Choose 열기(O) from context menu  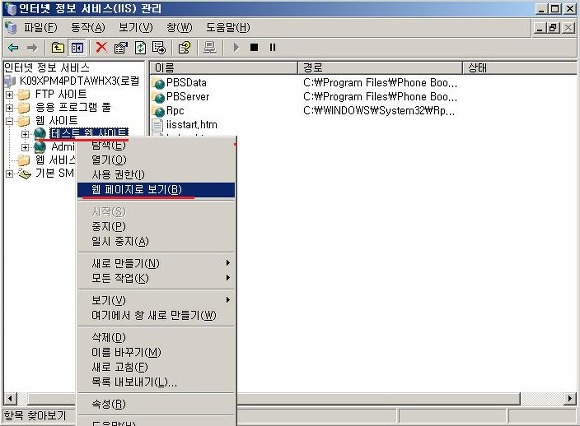point(156,160)
